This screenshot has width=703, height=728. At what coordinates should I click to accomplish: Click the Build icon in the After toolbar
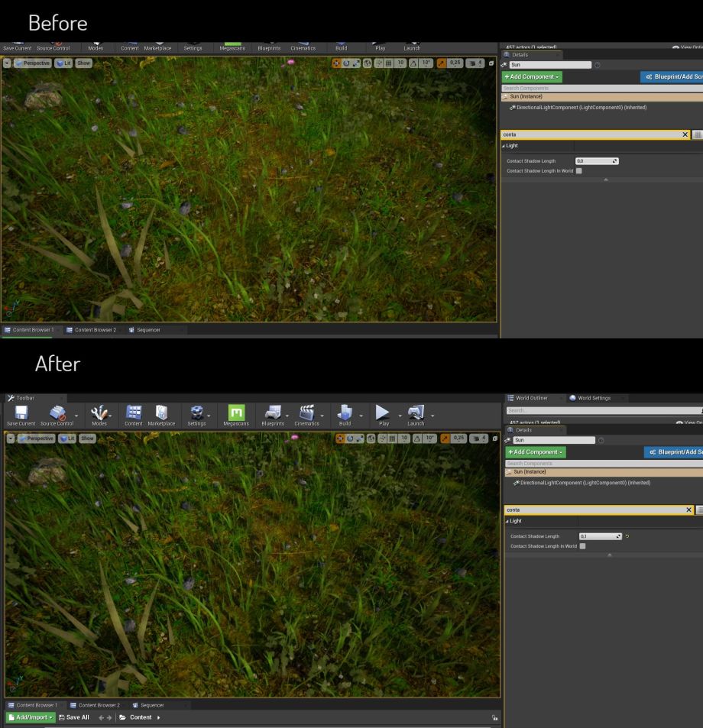[345, 412]
